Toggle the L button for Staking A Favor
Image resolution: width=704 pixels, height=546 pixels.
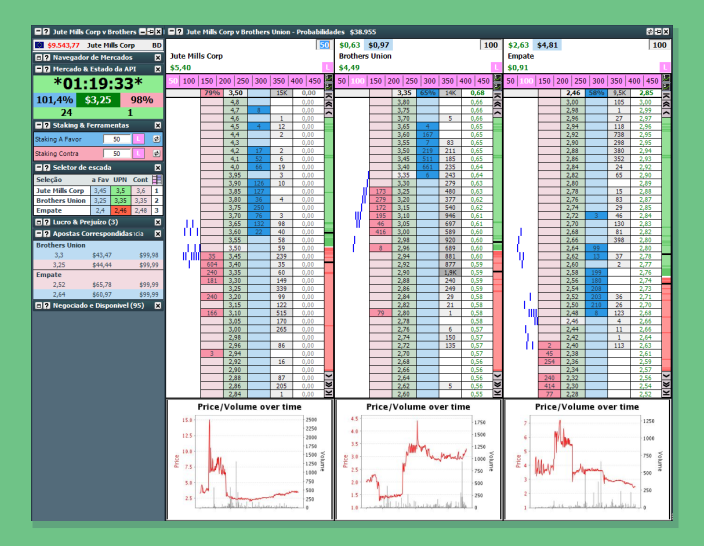(139, 139)
